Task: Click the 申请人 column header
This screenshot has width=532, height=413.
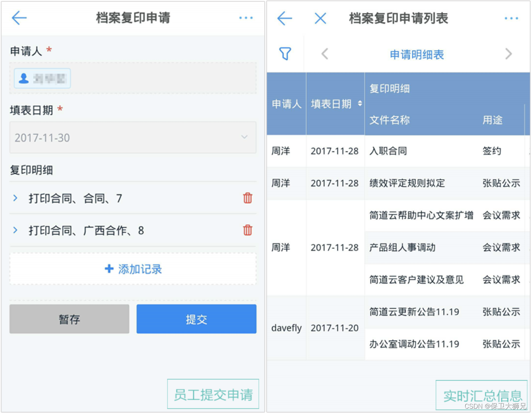Action: (x=287, y=104)
